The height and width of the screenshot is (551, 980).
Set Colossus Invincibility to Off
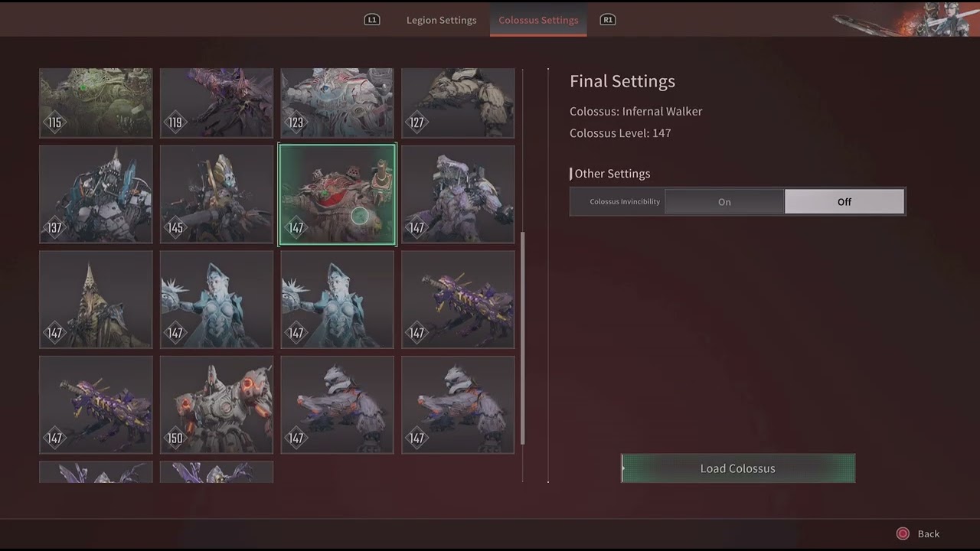click(x=844, y=202)
